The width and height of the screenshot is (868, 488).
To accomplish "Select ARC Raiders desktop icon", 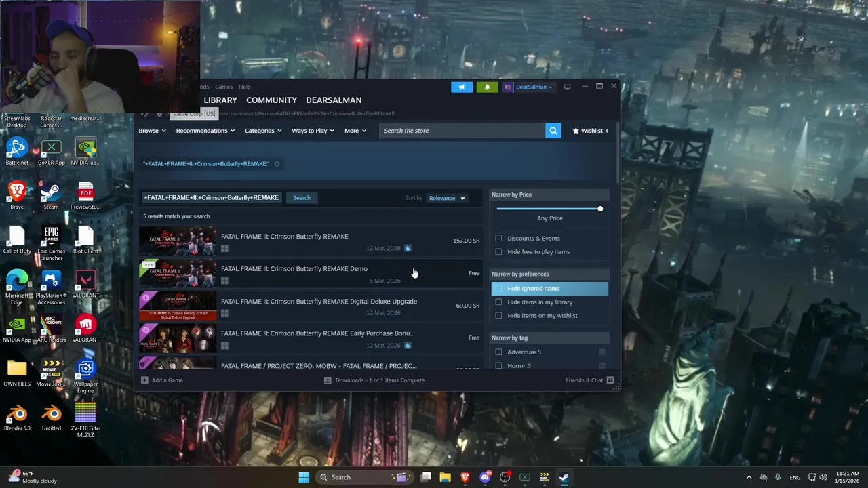I will pos(51,328).
